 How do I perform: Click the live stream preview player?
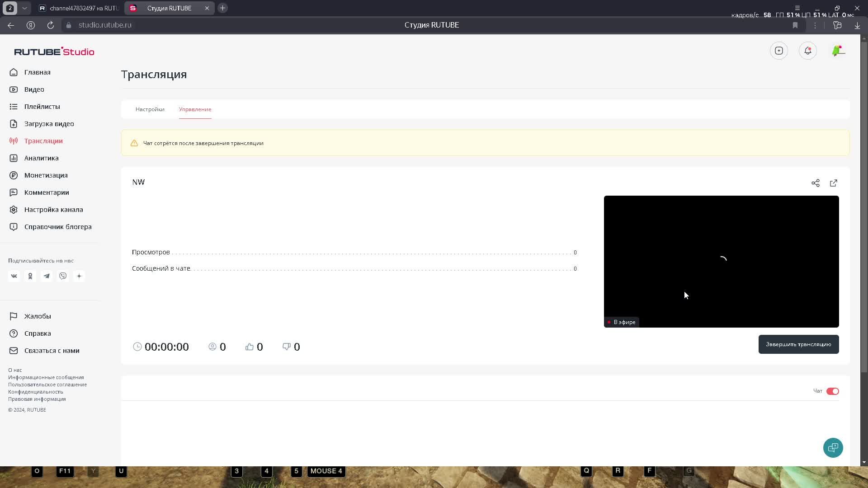pos(721,261)
